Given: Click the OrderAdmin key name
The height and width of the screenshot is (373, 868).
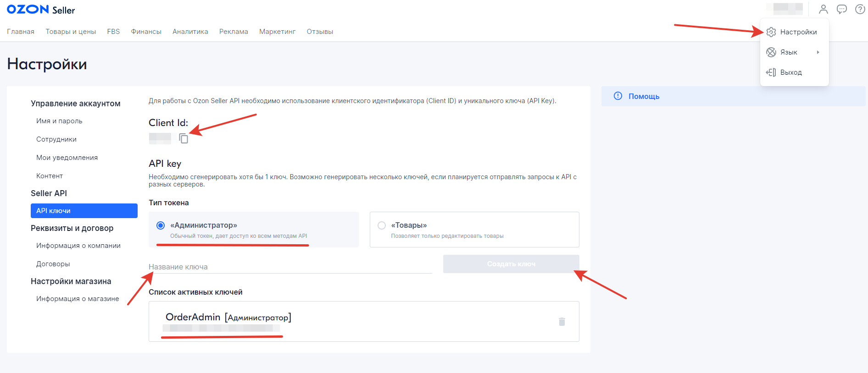Looking at the screenshot, I should [x=193, y=317].
